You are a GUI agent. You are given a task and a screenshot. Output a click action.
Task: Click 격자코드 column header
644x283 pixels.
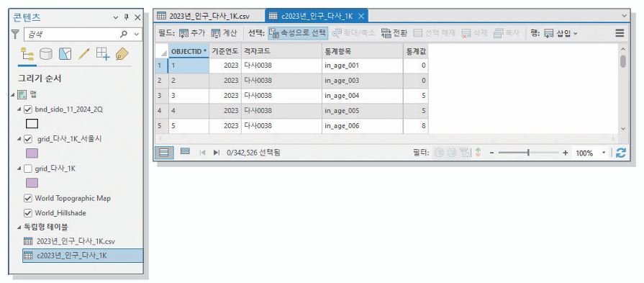(x=281, y=51)
